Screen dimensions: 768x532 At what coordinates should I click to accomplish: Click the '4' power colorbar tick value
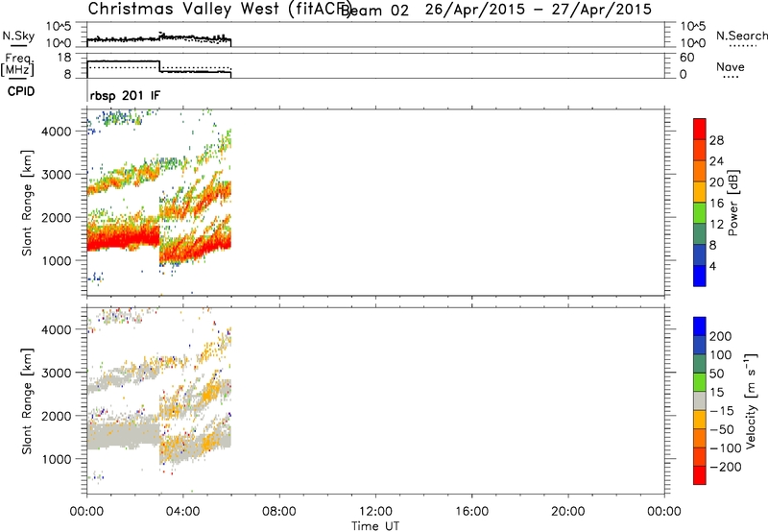712,266
